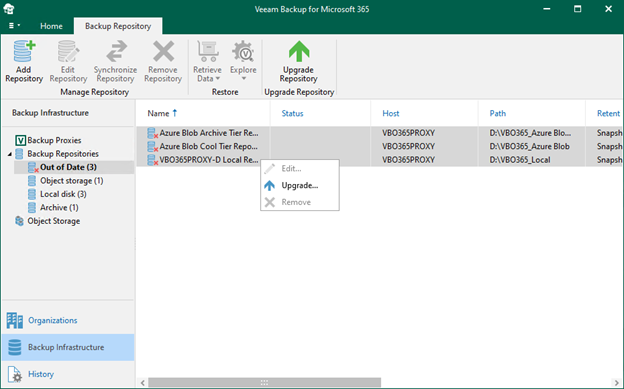The image size is (624, 389).
Task: Sort by Status column header
Action: tap(292, 113)
